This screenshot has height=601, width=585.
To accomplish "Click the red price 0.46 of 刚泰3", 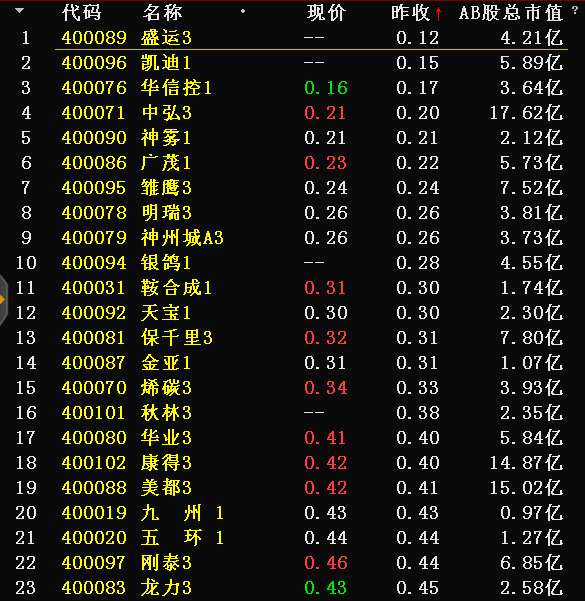I will [x=326, y=563].
